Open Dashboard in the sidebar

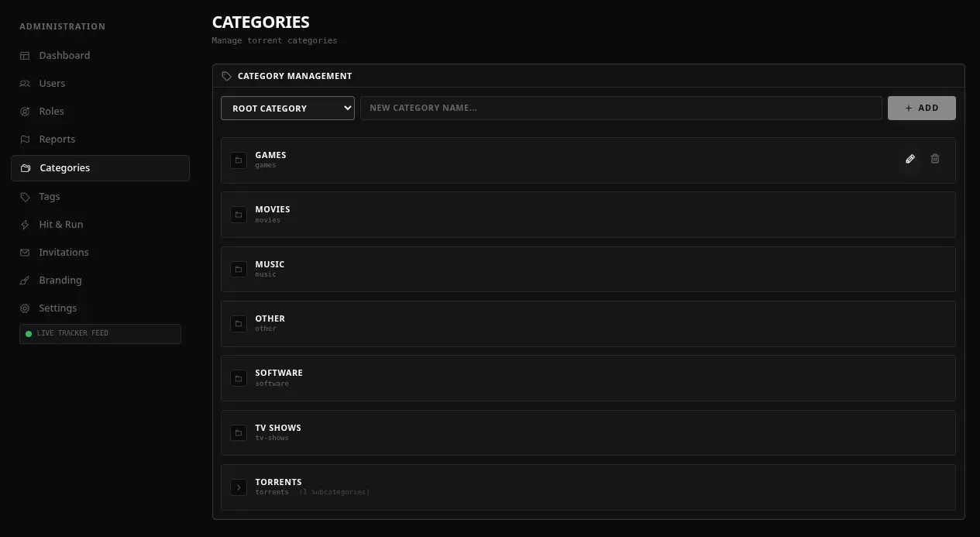pos(64,56)
